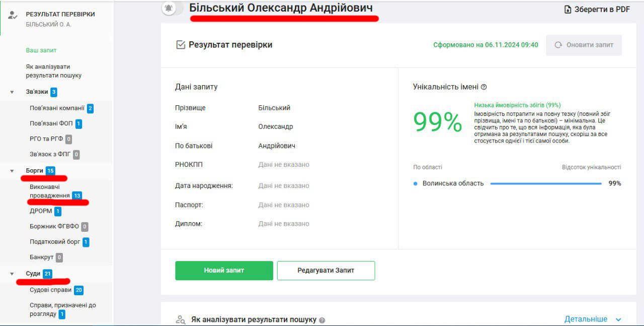Click the help icon beside Унікальність імені
This screenshot has width=644, height=326.
click(x=484, y=87)
